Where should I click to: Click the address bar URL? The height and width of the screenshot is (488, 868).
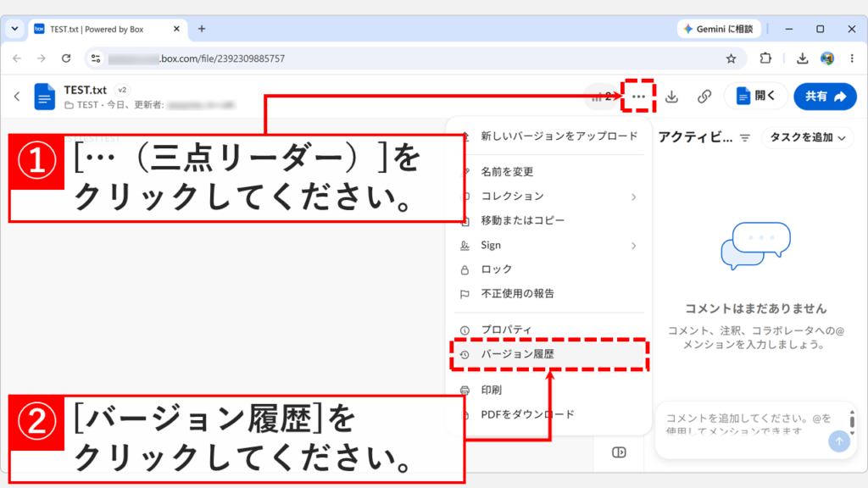coord(221,58)
